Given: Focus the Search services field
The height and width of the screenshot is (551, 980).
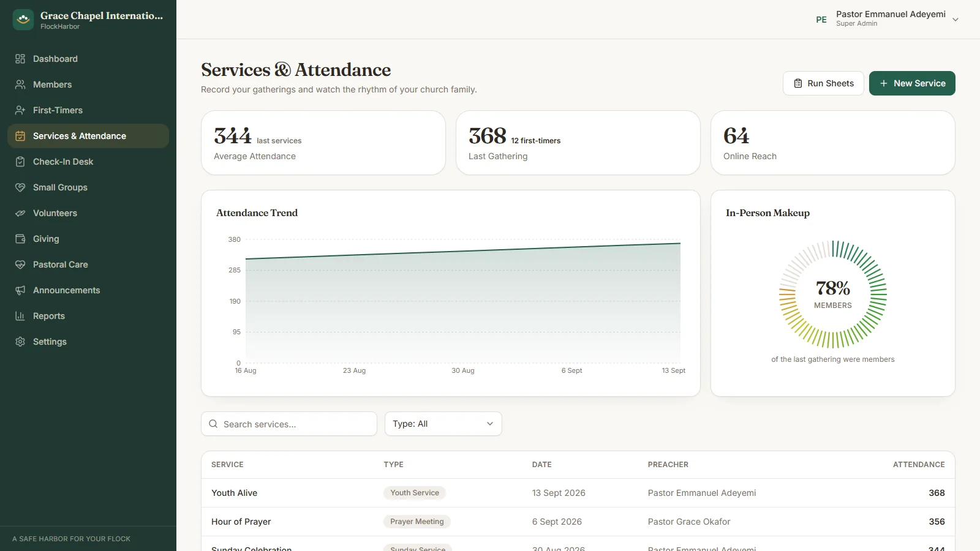Looking at the screenshot, I should (x=289, y=424).
